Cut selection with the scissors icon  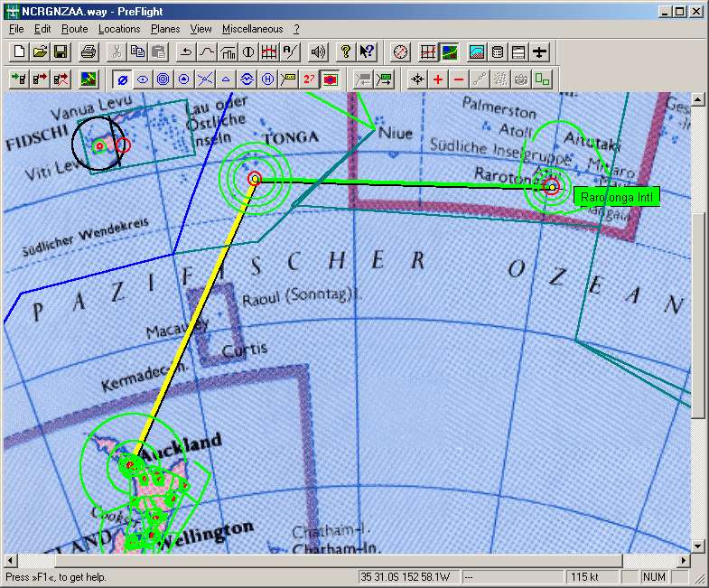(117, 52)
